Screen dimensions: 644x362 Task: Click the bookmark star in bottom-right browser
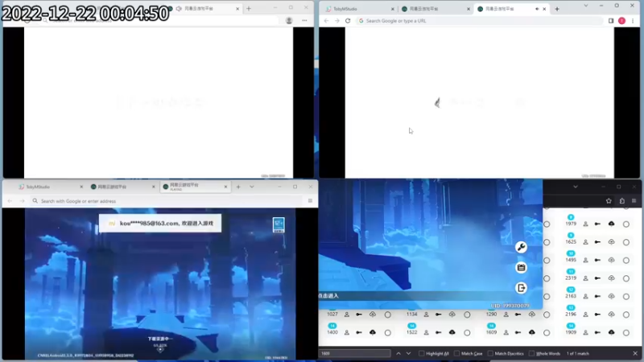[x=609, y=200]
